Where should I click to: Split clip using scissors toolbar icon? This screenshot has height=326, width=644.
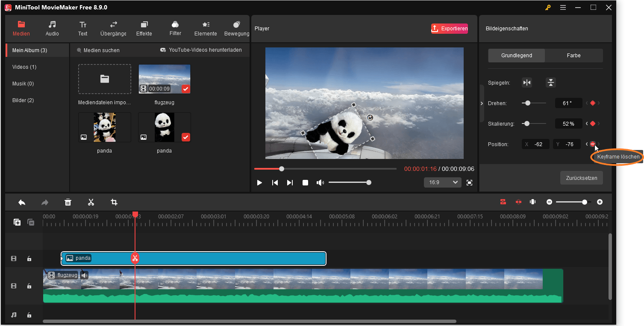[x=91, y=202]
